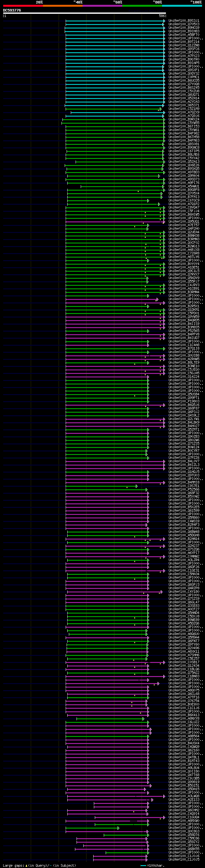
Task: Select label UniRef100_C1J0J5
Action: pyautogui.click(x=184, y=859)
